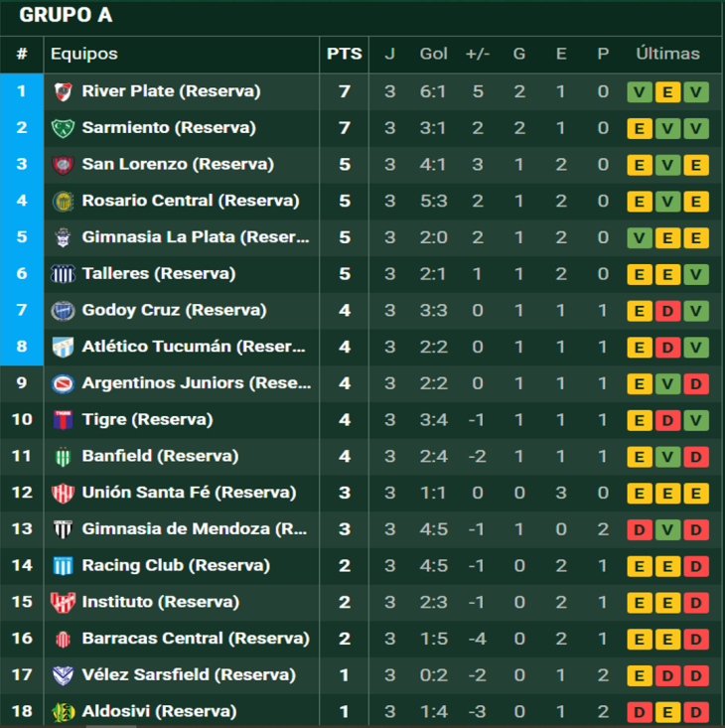
Task: Sort by the Gol column header
Action: (x=434, y=54)
